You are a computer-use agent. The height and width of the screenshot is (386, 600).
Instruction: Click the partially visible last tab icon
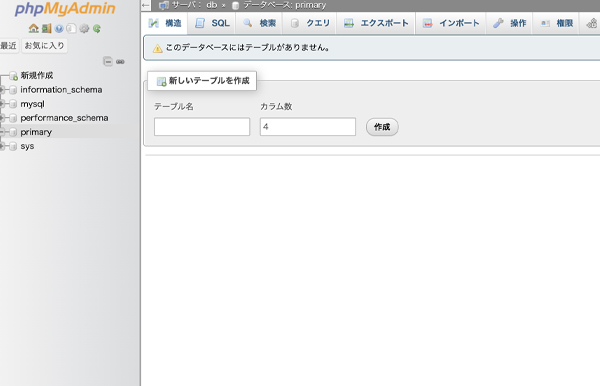(592, 23)
